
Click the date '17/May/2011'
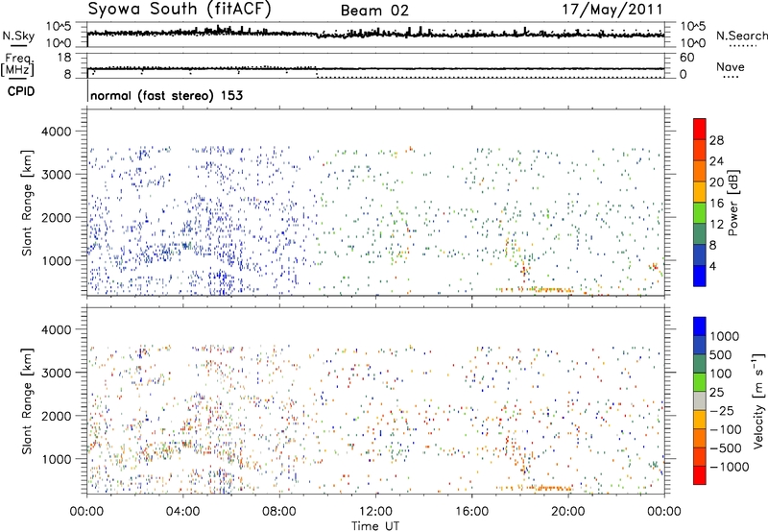(612, 9)
